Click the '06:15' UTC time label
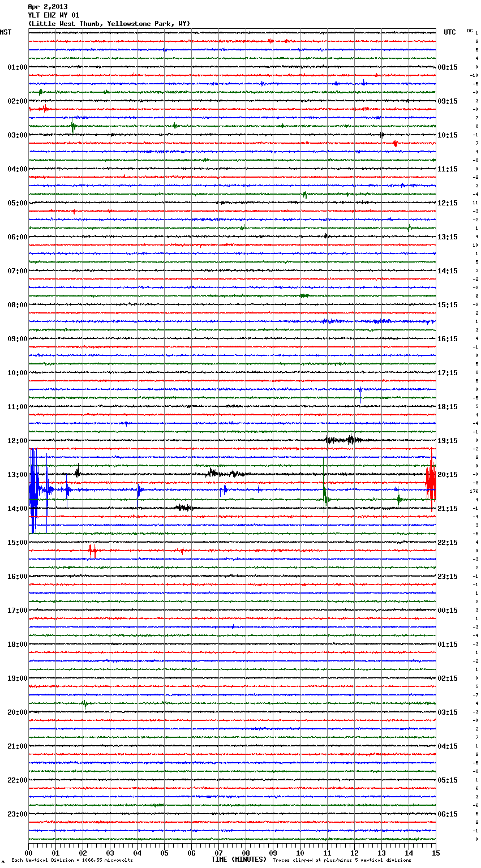Image resolution: width=481 pixels, height=868 pixels. click(448, 814)
